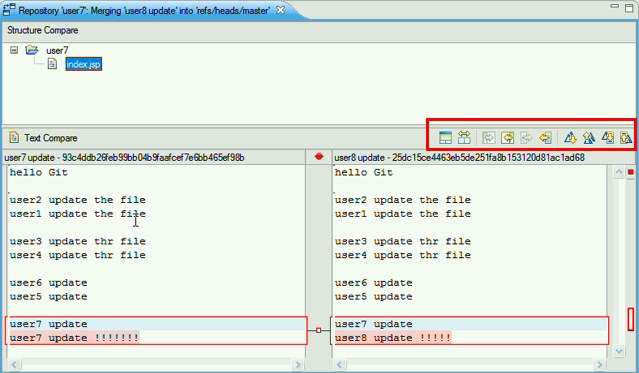Click red overview ruler top square

[x=631, y=172]
